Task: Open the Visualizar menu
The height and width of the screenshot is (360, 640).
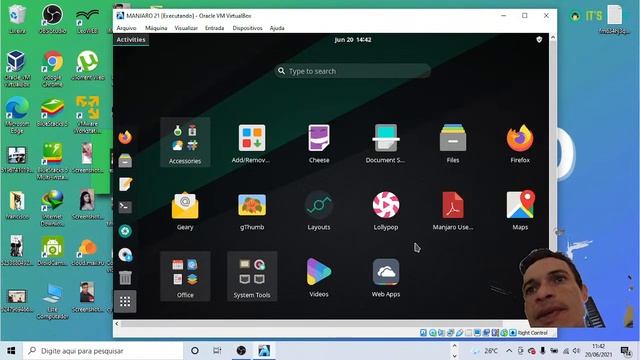Action: pos(186,28)
